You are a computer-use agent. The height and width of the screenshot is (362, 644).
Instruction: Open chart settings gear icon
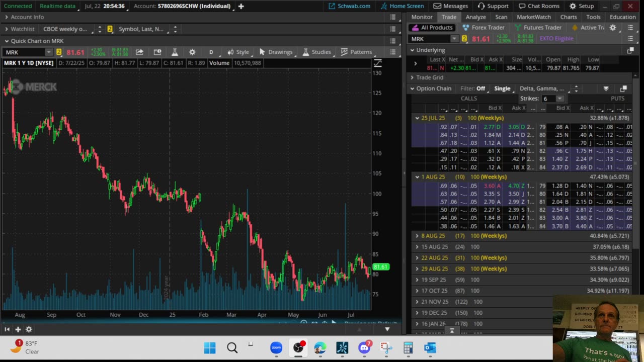pyautogui.click(x=192, y=52)
